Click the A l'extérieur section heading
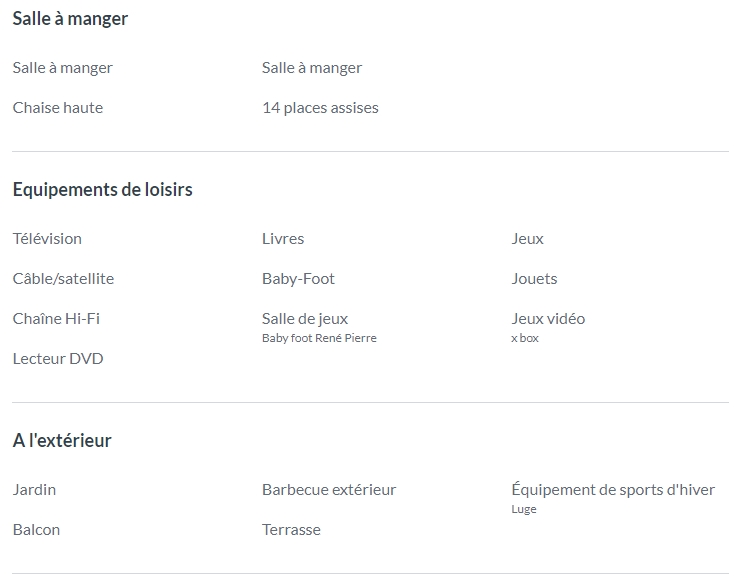 tap(62, 440)
